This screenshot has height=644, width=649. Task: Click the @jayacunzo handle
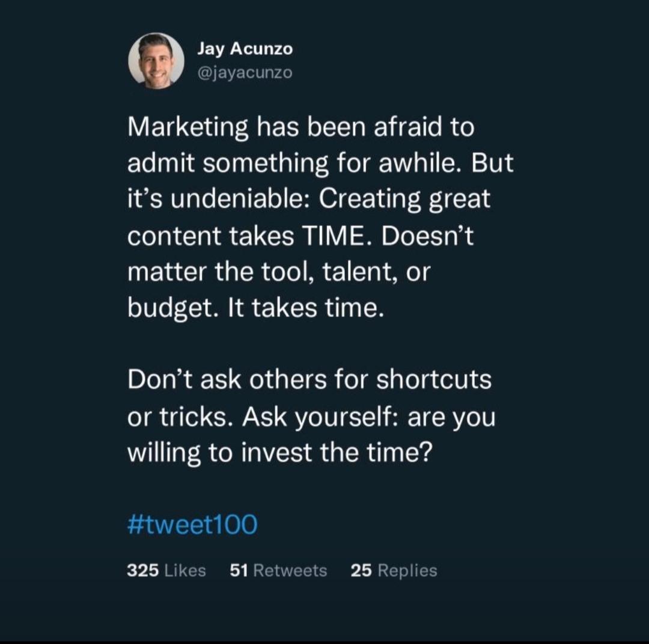coord(245,73)
